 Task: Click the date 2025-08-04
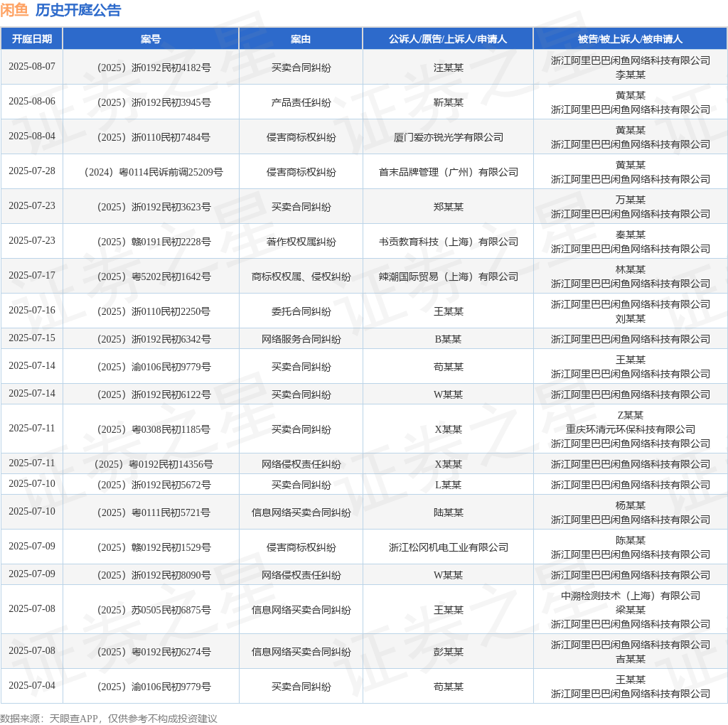click(x=32, y=136)
